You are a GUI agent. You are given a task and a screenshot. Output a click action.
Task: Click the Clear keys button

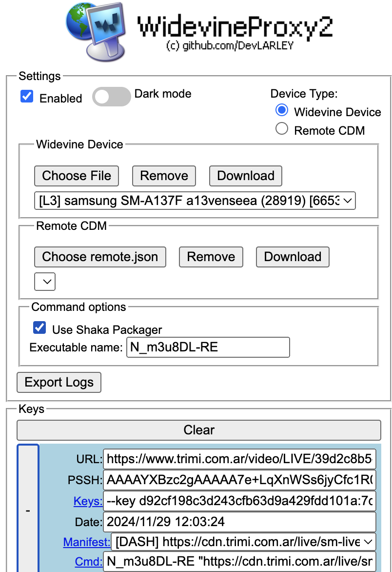click(199, 430)
